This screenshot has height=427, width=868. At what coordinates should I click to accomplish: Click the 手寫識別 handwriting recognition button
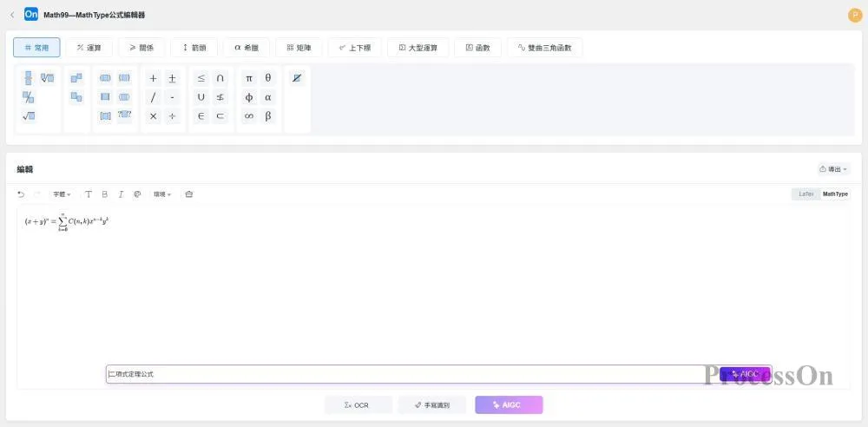pyautogui.click(x=432, y=404)
